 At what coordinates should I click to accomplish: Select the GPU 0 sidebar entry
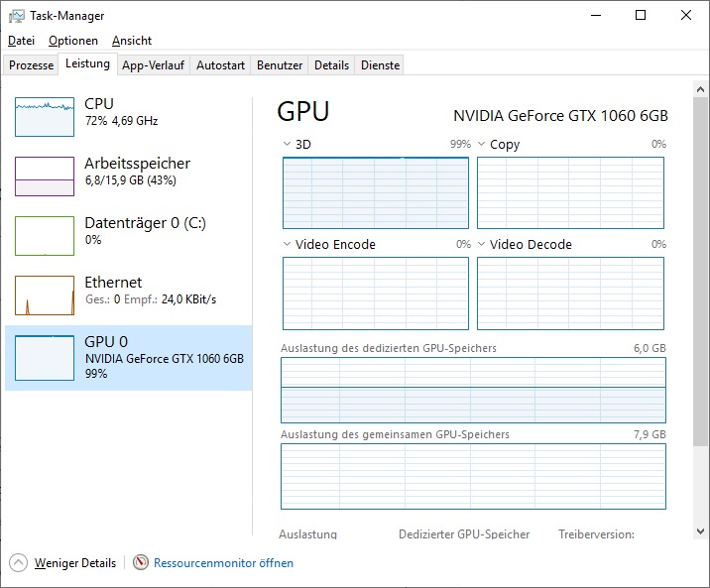[x=129, y=357]
